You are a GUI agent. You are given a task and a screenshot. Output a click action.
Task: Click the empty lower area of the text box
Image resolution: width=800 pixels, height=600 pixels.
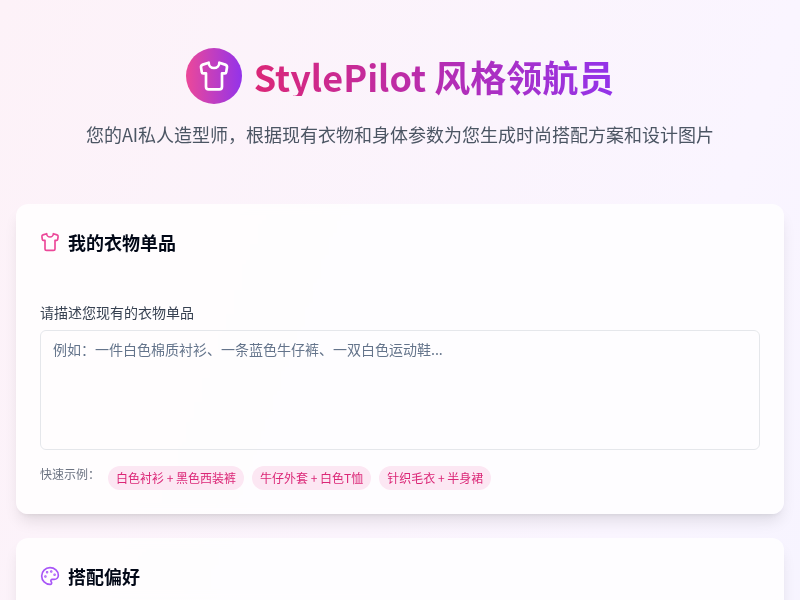click(x=400, y=413)
